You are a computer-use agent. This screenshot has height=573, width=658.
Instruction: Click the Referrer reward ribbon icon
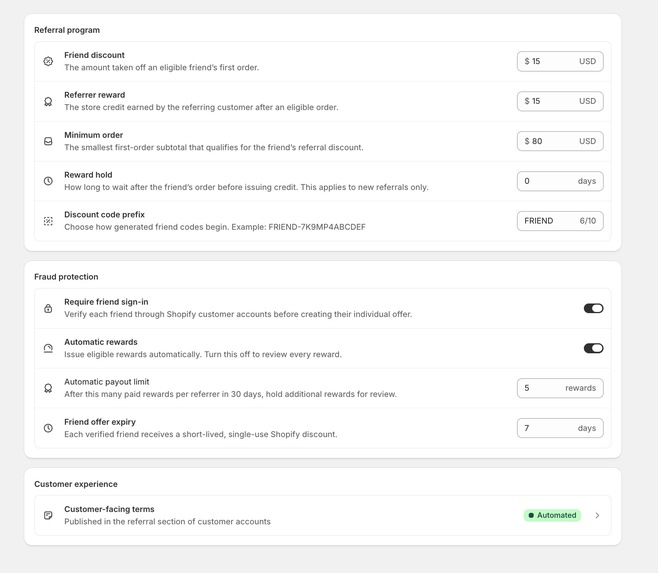48,101
